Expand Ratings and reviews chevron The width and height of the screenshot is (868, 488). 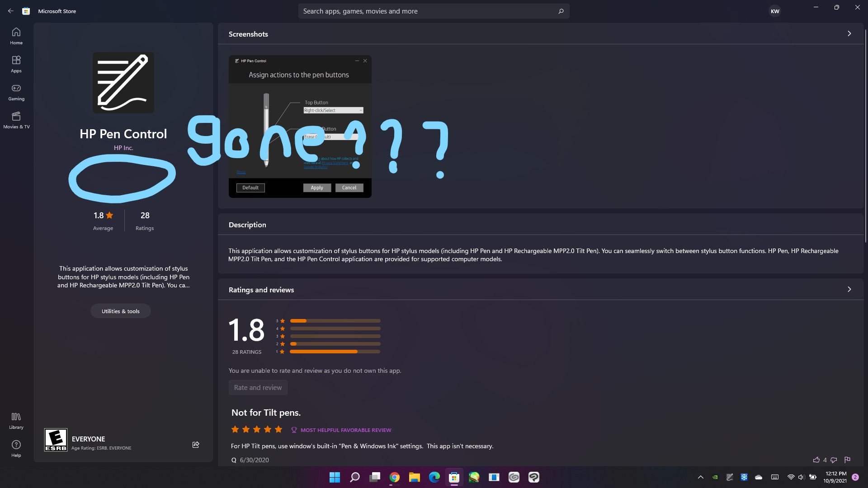(849, 289)
